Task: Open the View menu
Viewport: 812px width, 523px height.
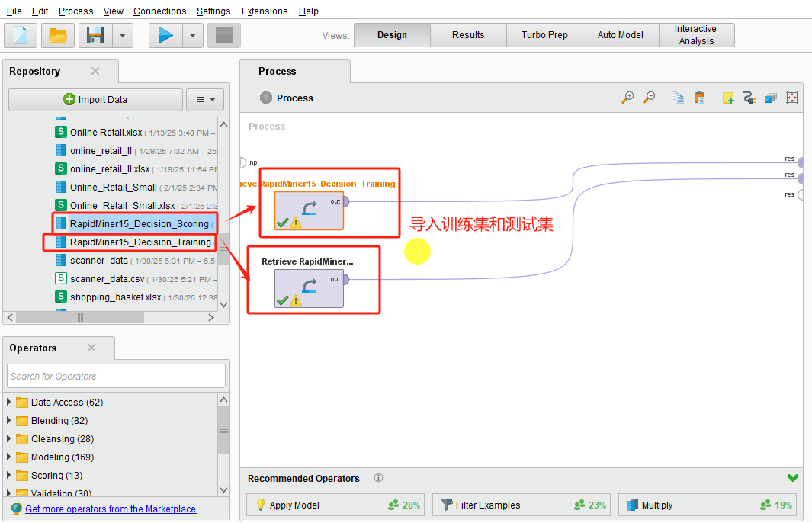Action: click(x=113, y=11)
